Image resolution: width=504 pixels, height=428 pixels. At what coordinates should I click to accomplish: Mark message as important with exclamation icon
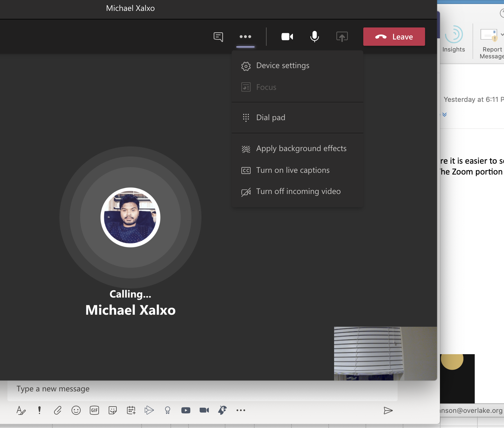[x=39, y=410]
